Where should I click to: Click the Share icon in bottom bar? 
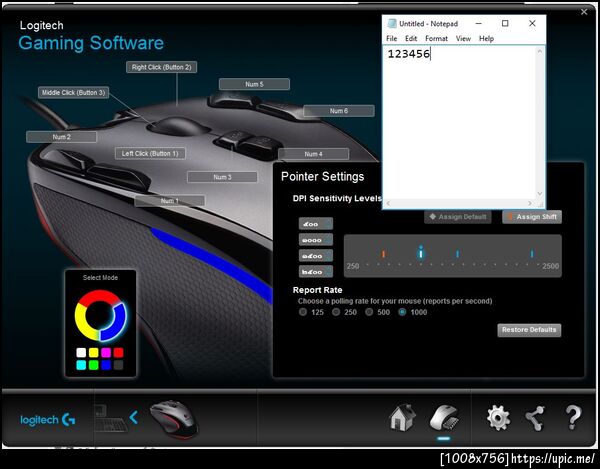[x=535, y=418]
